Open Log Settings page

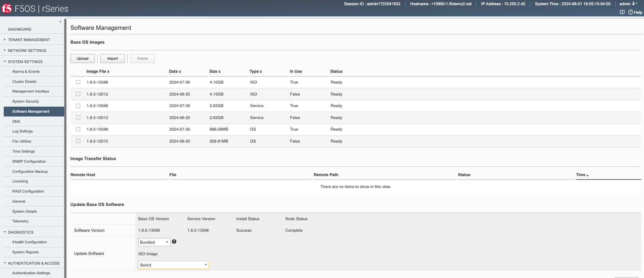(22, 131)
